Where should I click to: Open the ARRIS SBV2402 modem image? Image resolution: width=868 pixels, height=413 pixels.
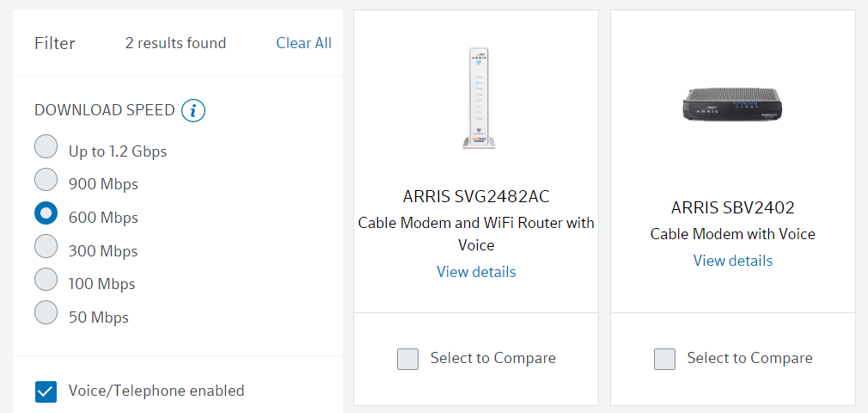pos(732,106)
